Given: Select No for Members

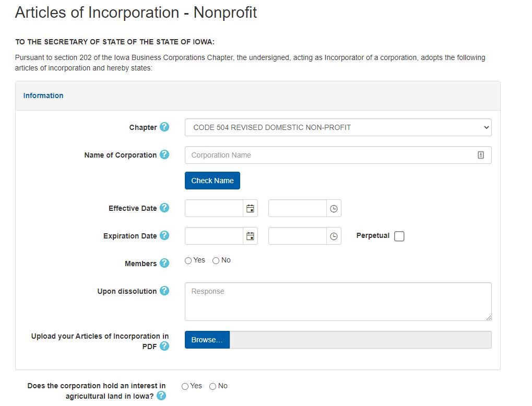Looking at the screenshot, I should click(215, 260).
